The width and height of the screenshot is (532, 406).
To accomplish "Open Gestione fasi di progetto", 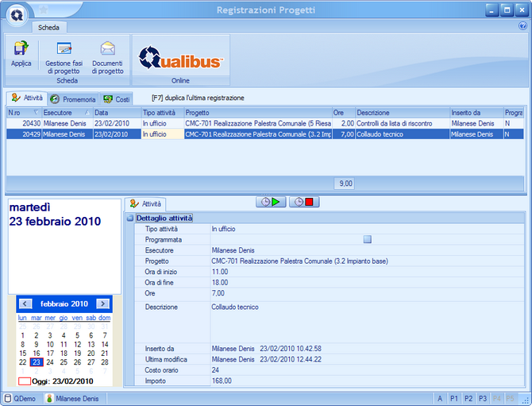I will point(62,57).
